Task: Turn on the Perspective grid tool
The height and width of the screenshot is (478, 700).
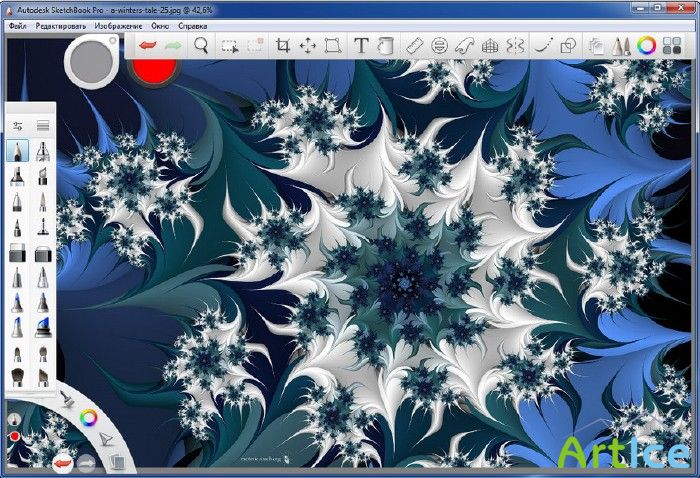Action: click(490, 46)
